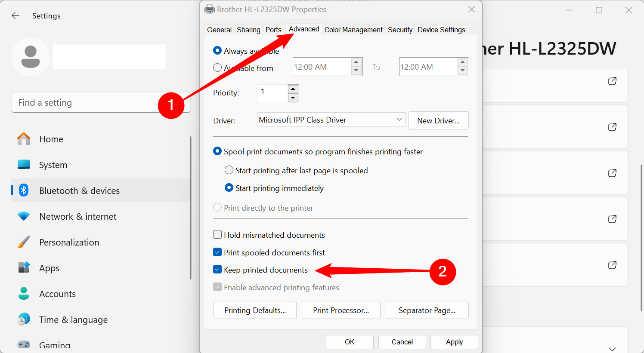Image resolution: width=644 pixels, height=353 pixels.
Task: Open the Driver dropdown list
Action: coord(399,120)
